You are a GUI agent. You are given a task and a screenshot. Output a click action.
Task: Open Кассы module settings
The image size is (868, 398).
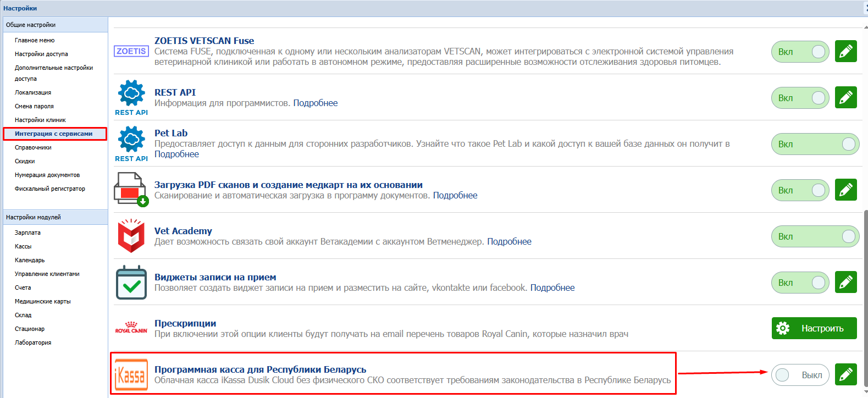coord(23,246)
